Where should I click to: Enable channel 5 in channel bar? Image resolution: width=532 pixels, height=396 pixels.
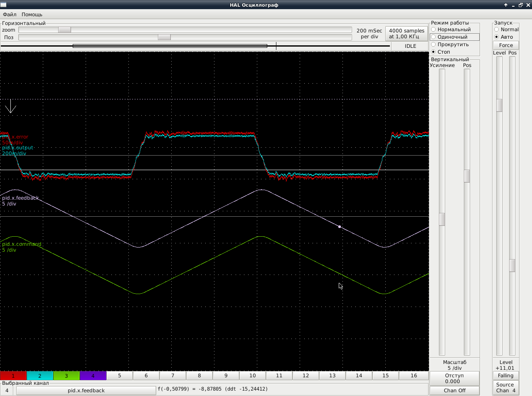click(120, 376)
